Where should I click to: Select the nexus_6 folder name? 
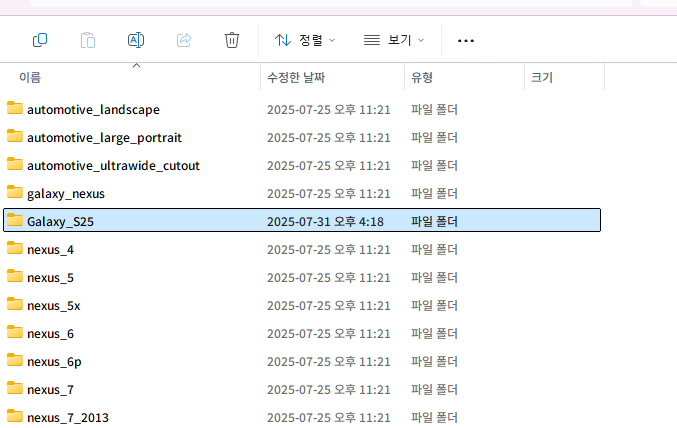tap(50, 334)
